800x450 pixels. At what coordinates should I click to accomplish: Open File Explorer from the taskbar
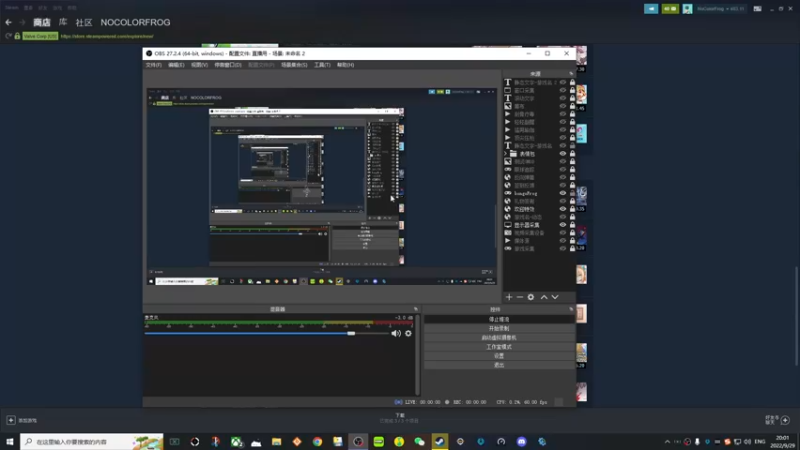[277, 442]
